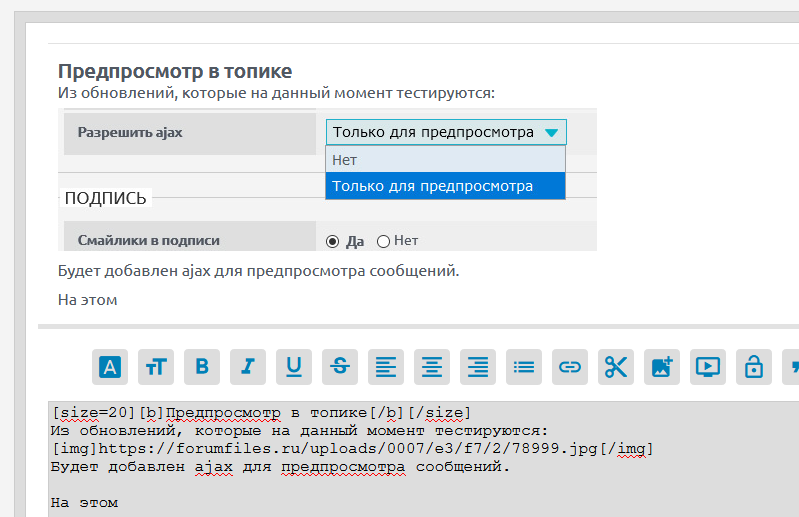Click the [img] forumfiles.ru line in editor

[352, 449]
